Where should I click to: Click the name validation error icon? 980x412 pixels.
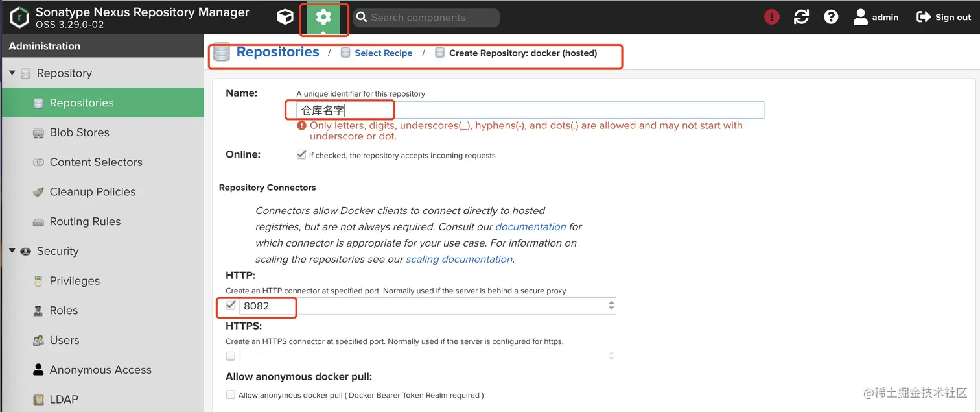pos(301,126)
